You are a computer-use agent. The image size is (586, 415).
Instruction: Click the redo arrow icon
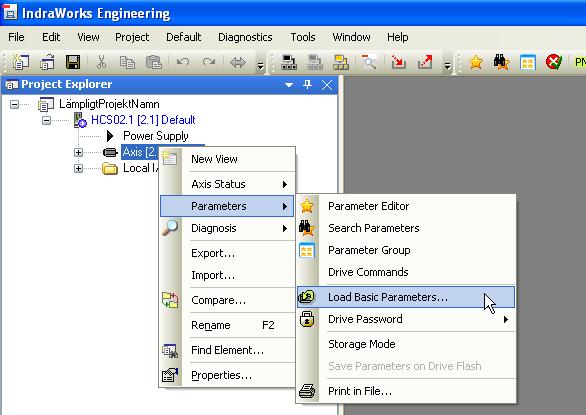[209, 61]
